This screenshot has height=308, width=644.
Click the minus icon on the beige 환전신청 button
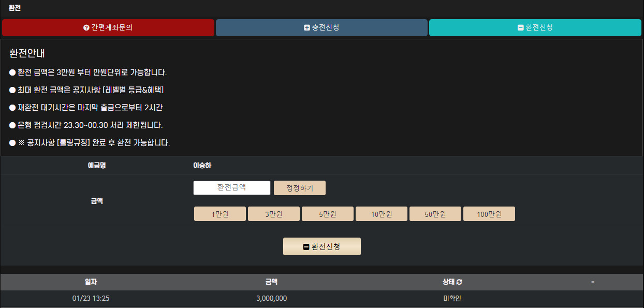point(306,247)
